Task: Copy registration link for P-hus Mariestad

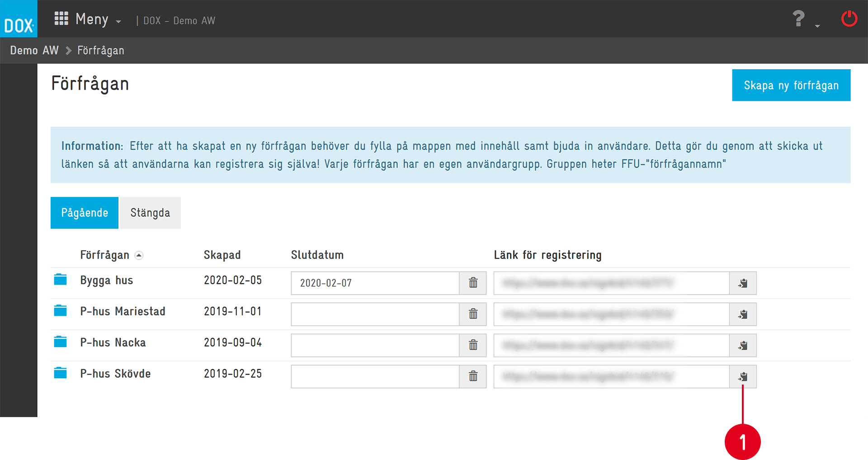Action: click(x=743, y=314)
